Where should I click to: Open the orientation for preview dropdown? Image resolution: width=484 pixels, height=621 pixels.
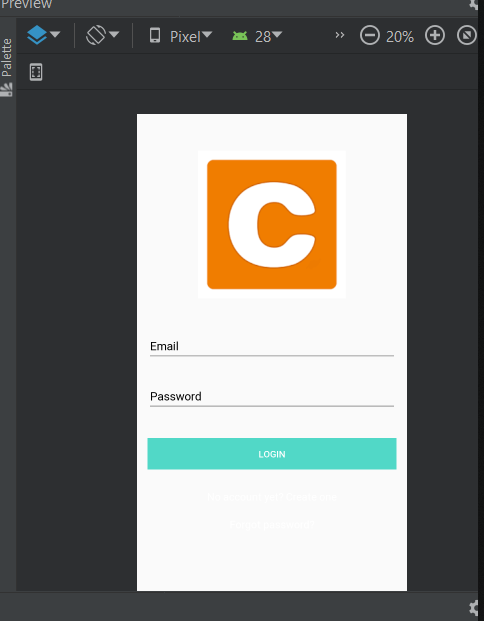(102, 35)
